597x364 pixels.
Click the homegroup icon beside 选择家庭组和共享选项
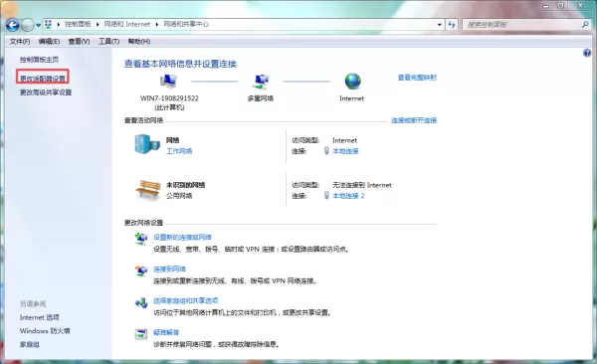click(x=141, y=303)
